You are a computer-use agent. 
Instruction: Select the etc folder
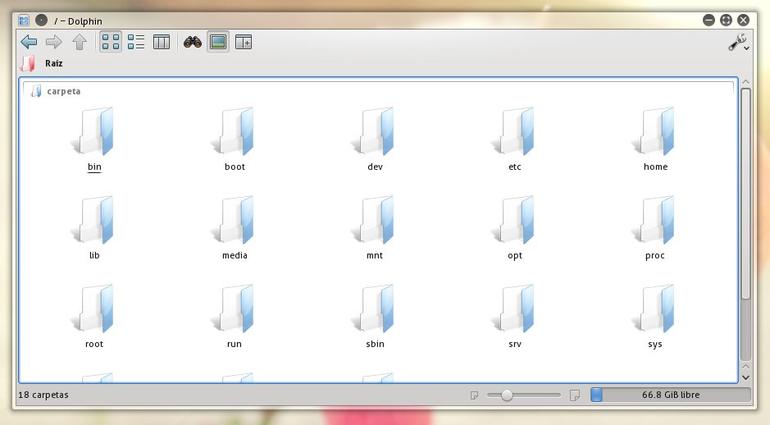click(515, 139)
